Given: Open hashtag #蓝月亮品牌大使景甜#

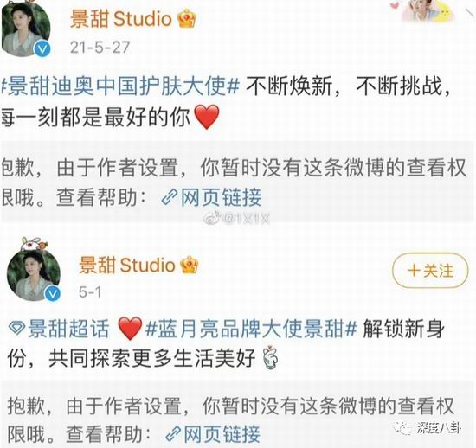Looking at the screenshot, I should (x=251, y=329).
